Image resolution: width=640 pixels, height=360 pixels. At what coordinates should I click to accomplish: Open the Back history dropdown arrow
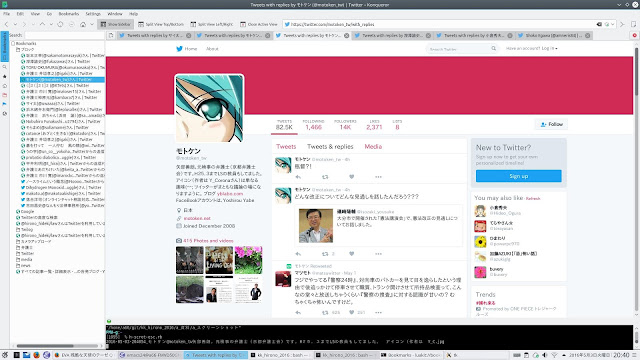(x=15, y=24)
